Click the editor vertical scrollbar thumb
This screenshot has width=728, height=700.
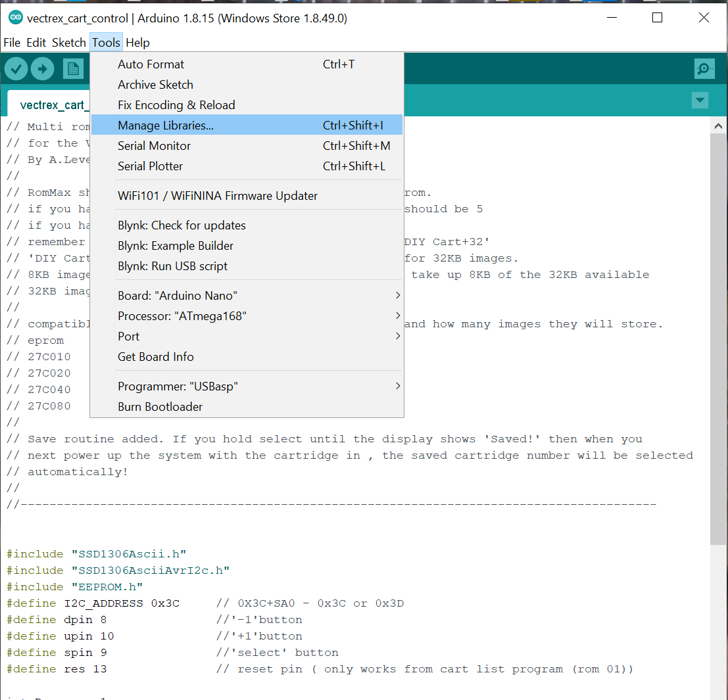[717, 338]
